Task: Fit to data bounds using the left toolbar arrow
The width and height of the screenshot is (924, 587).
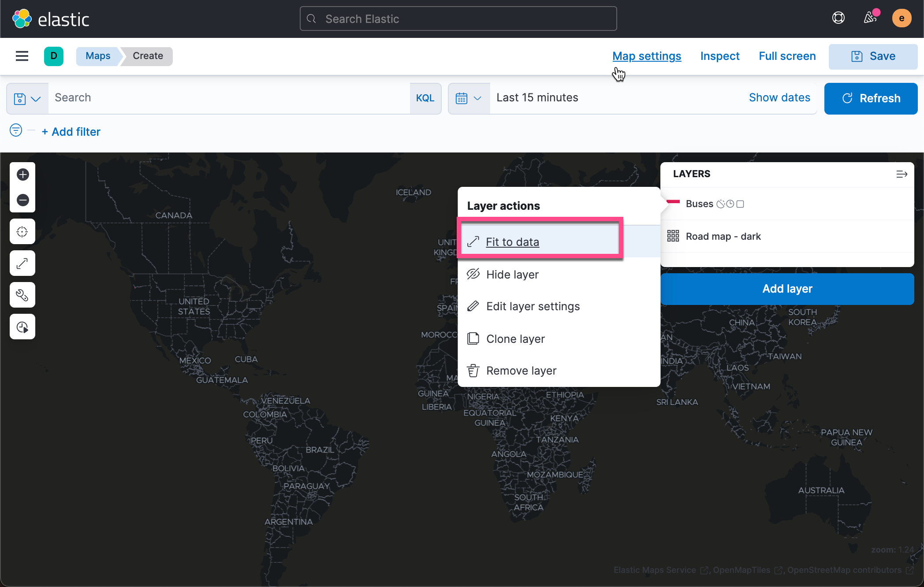Action: [x=22, y=263]
